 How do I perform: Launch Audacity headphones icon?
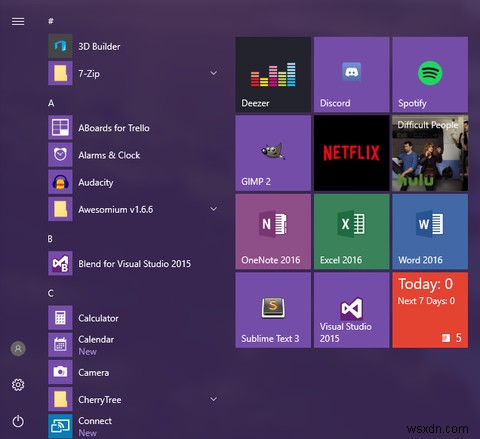[60, 182]
